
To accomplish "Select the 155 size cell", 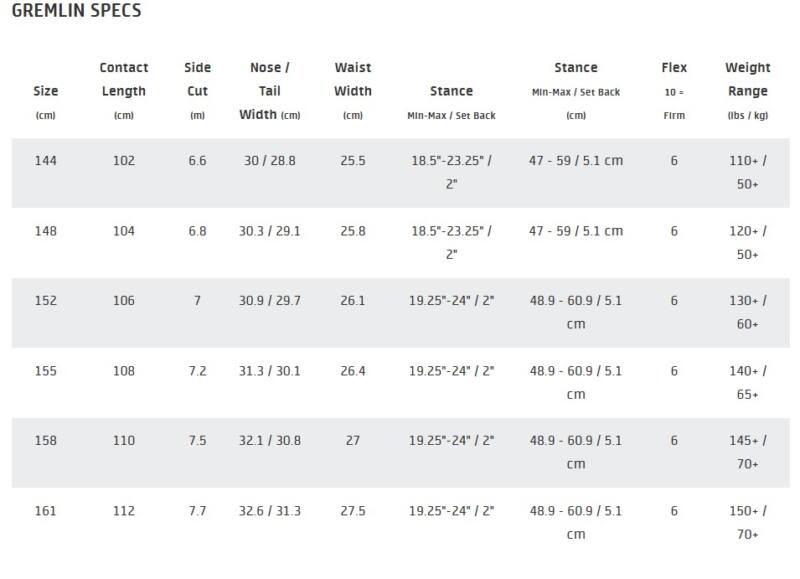I will (x=46, y=371).
